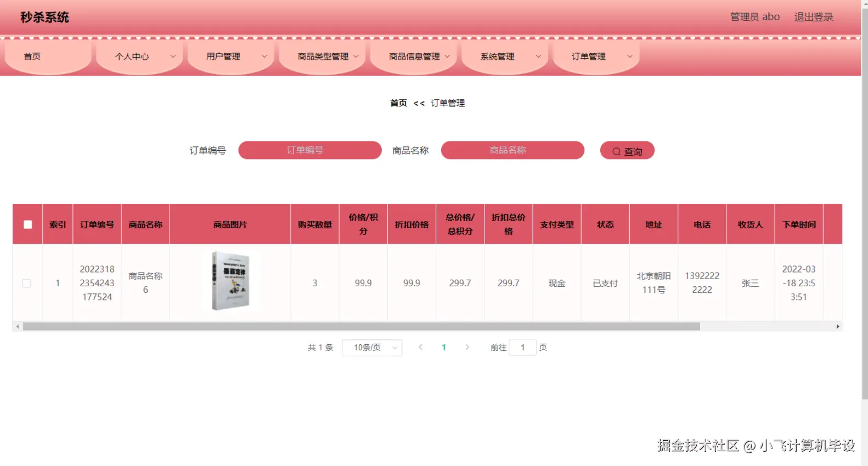
Task: Expand the 商品类型管理 chevron
Action: 356,56
